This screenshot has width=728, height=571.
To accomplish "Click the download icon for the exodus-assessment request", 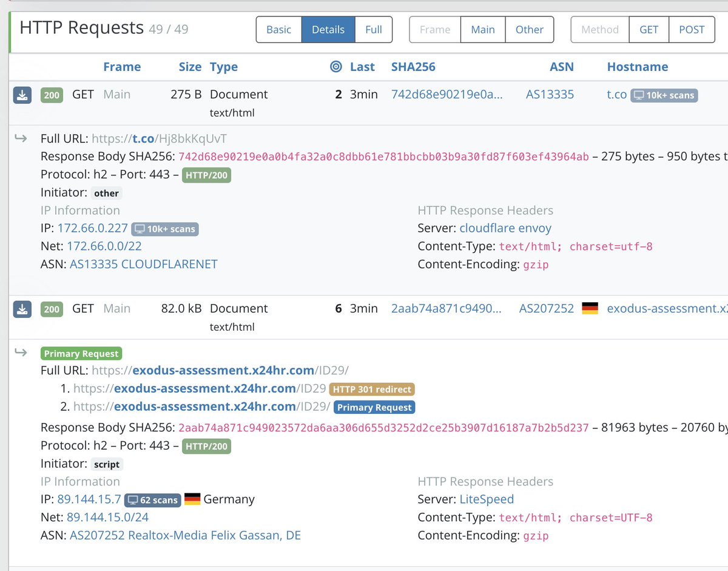I will [22, 309].
